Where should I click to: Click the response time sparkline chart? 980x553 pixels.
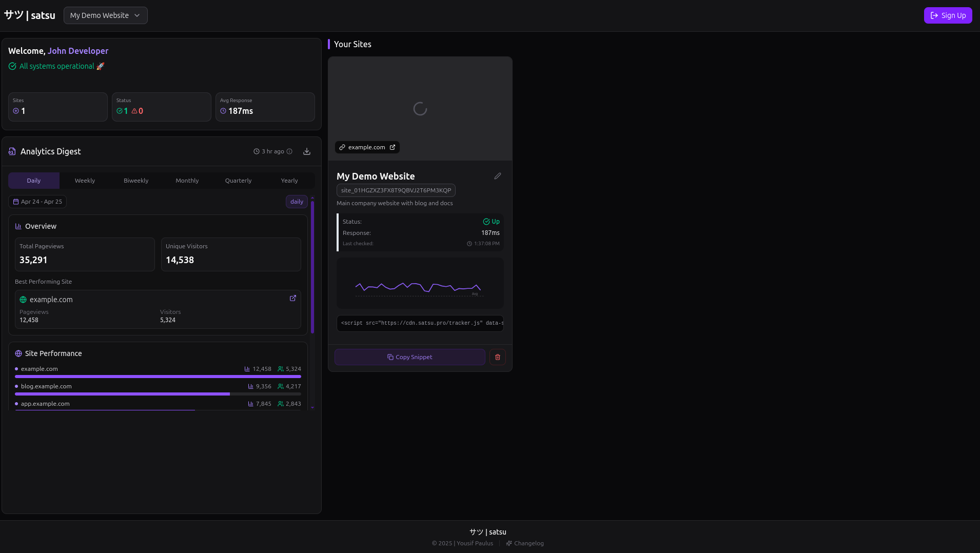tap(420, 283)
